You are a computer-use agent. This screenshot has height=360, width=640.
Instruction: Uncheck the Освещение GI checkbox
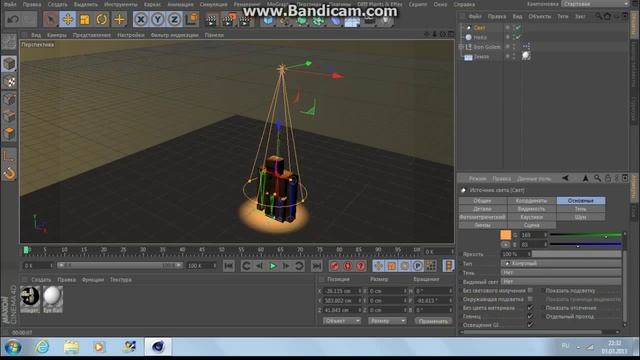click(x=530, y=325)
